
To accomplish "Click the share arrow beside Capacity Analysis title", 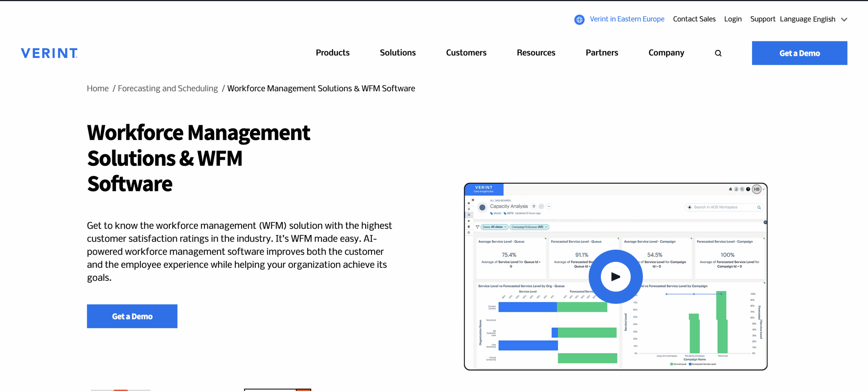I will 541,206.
